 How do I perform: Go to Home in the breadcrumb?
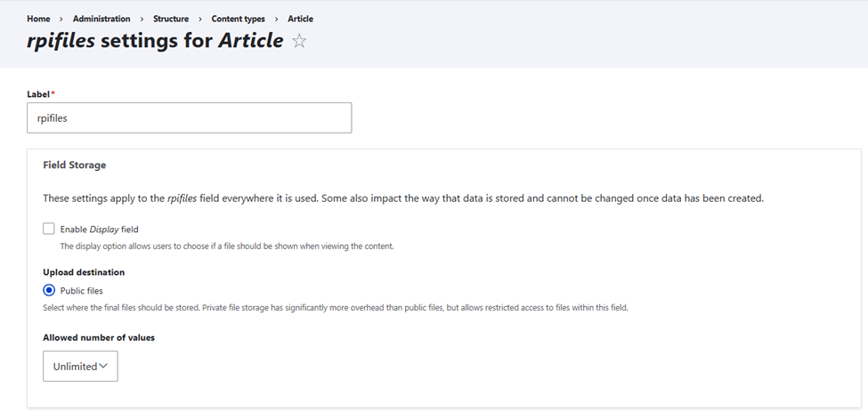click(x=38, y=19)
